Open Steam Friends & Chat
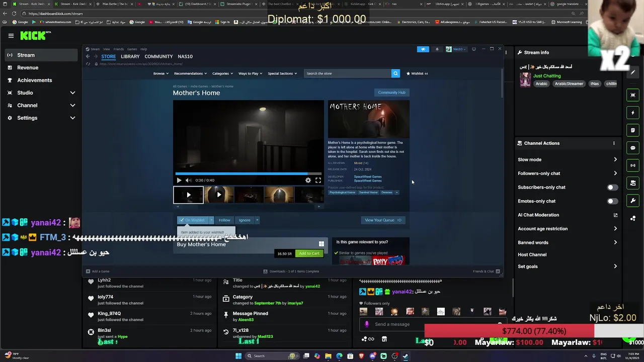Screen dimensions: 644x362 [x=487, y=271]
